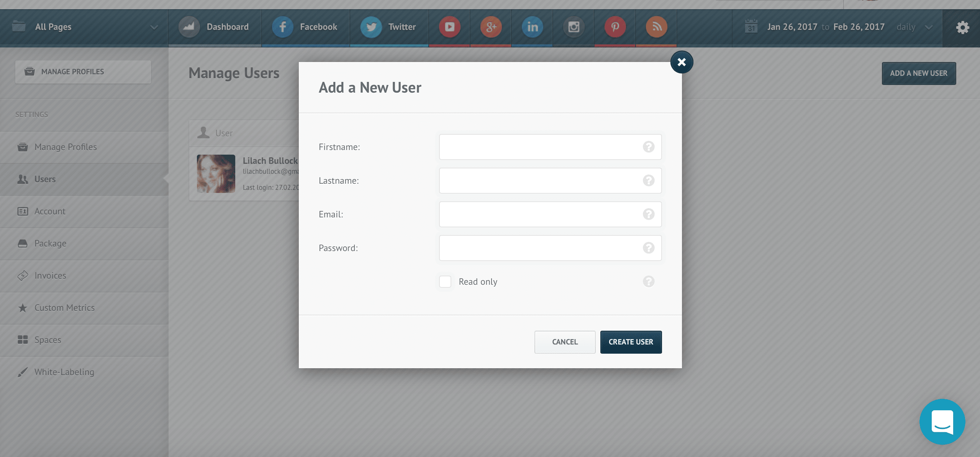
Task: Click the Dashboard chart icon
Action: tap(189, 27)
